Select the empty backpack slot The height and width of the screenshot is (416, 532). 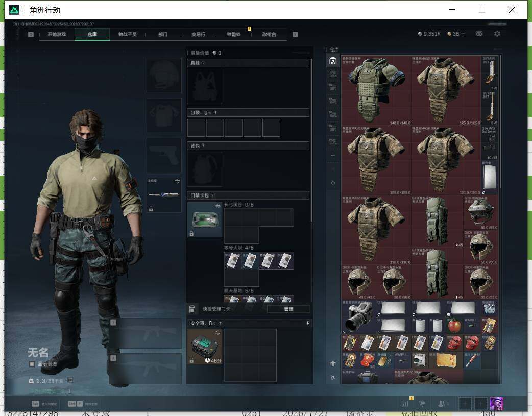tap(205, 169)
